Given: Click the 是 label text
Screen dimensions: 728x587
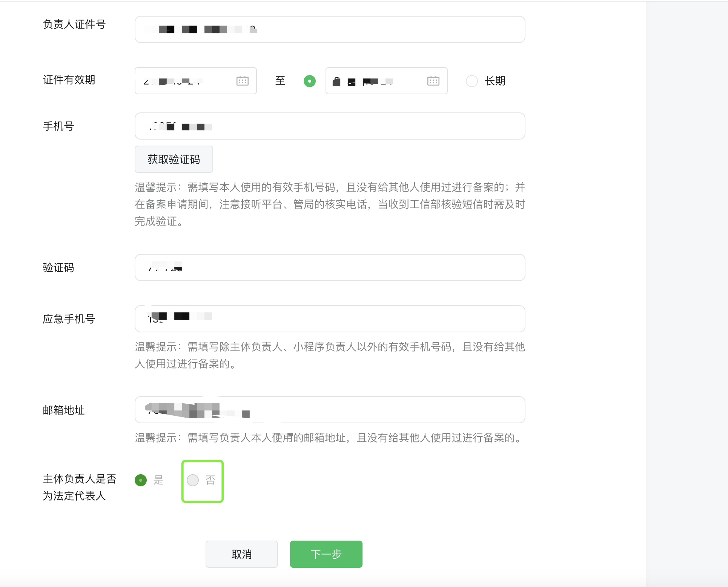Looking at the screenshot, I should point(158,480).
